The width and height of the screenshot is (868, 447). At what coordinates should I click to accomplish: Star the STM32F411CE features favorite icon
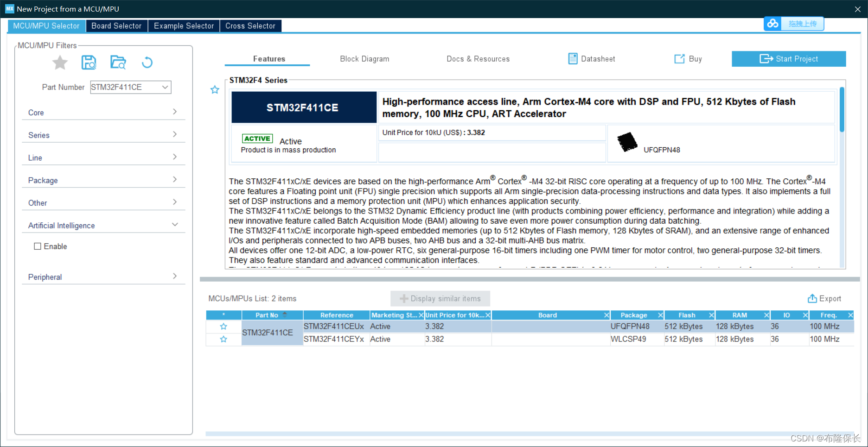(215, 90)
